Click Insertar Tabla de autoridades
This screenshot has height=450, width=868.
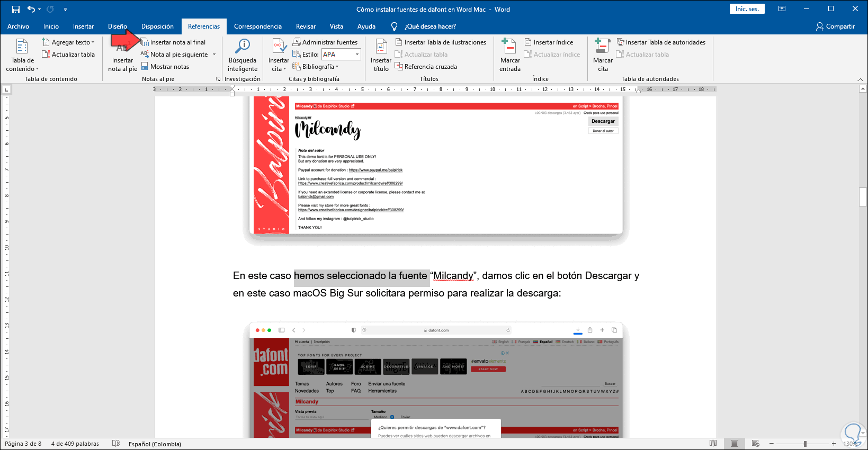tap(661, 42)
